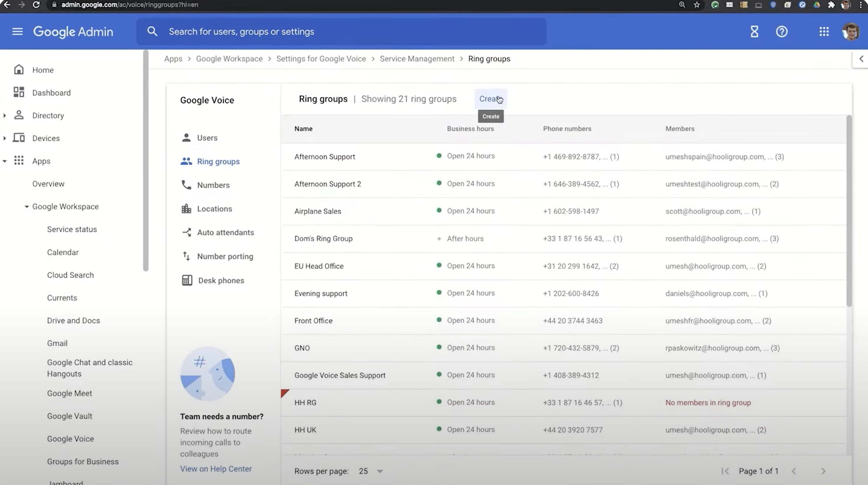Viewport: 868px width, 485px height.
Task: Click the Help icon in top navigation
Action: tap(782, 31)
